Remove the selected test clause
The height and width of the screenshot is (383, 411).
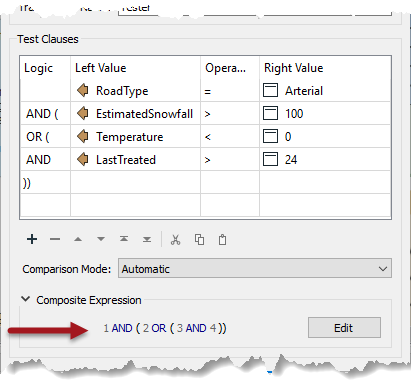[55, 239]
